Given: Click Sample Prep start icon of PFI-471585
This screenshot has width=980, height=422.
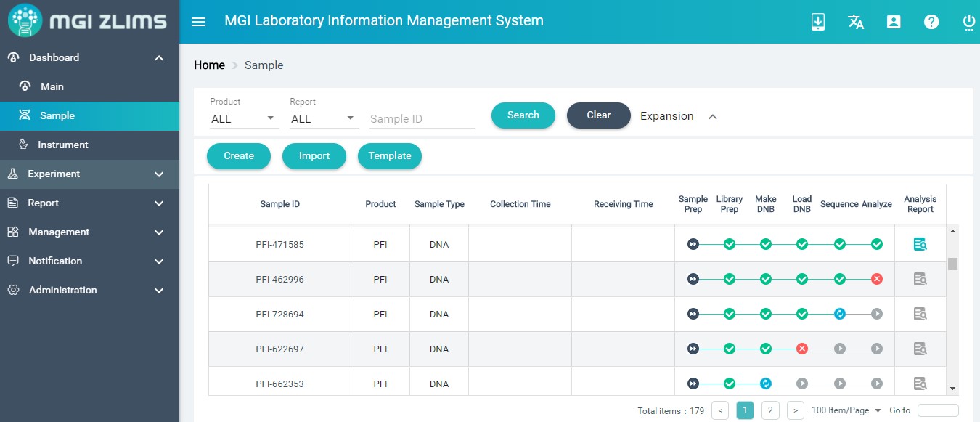Looking at the screenshot, I should pyautogui.click(x=693, y=244).
